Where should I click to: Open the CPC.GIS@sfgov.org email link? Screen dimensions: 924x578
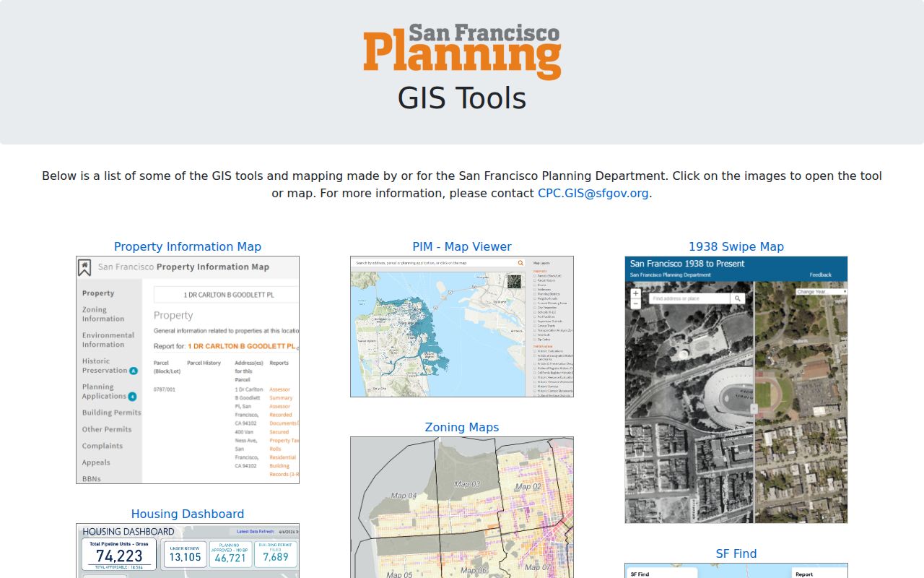[593, 194]
